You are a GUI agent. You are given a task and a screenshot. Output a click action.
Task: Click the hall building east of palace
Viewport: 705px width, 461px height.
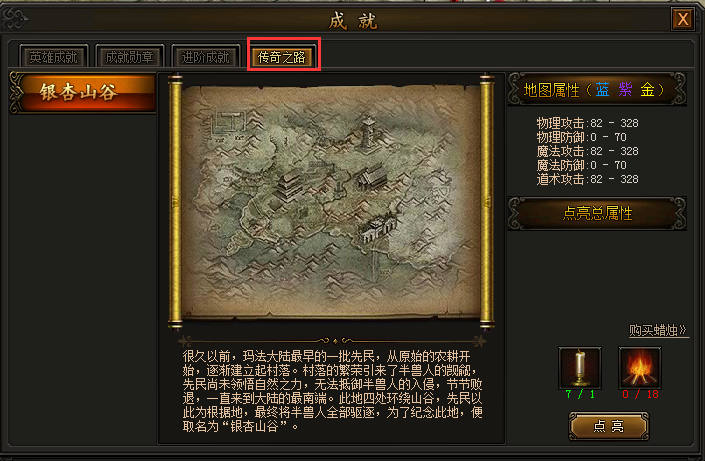[372, 175]
